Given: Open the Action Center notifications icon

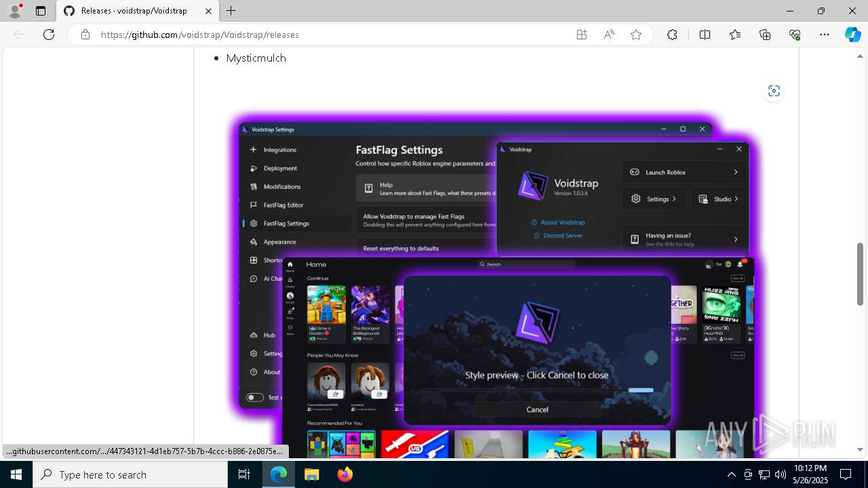Looking at the screenshot, I should click(846, 474).
